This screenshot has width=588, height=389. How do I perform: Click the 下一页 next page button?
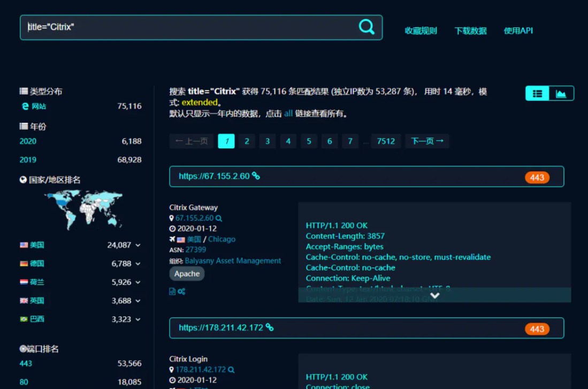pyautogui.click(x=427, y=141)
